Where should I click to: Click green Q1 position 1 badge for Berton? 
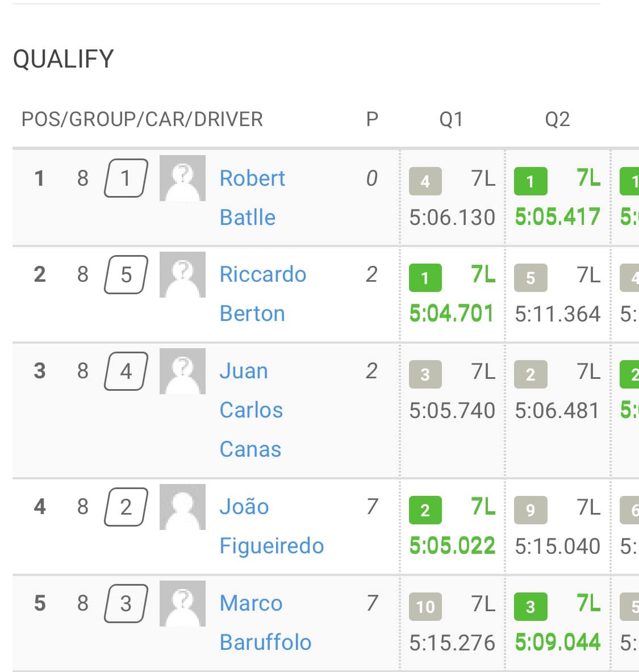[425, 278]
